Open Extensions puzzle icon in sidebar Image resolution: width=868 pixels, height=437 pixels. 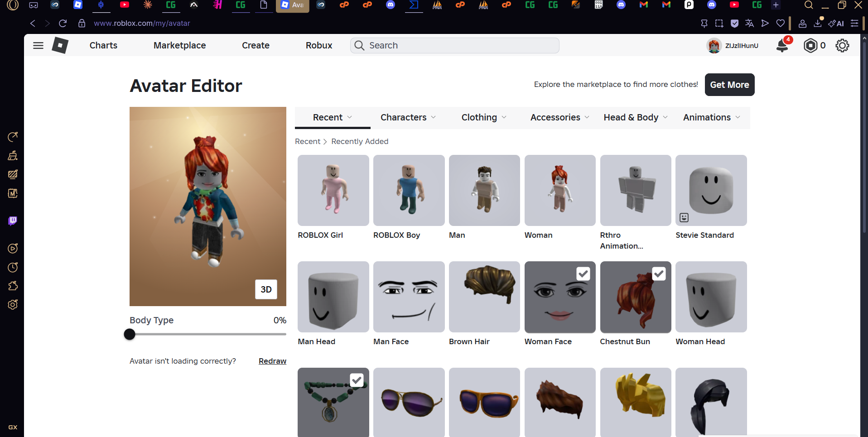[13, 286]
